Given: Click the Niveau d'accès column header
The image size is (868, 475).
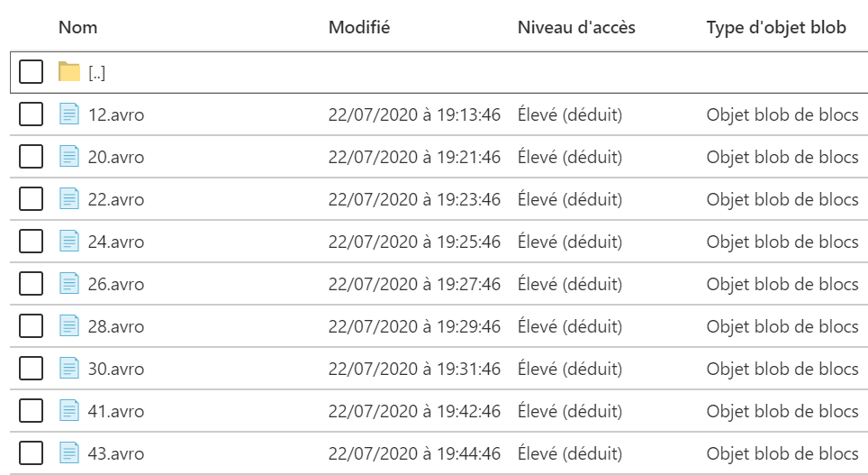Looking at the screenshot, I should pos(576,27).
